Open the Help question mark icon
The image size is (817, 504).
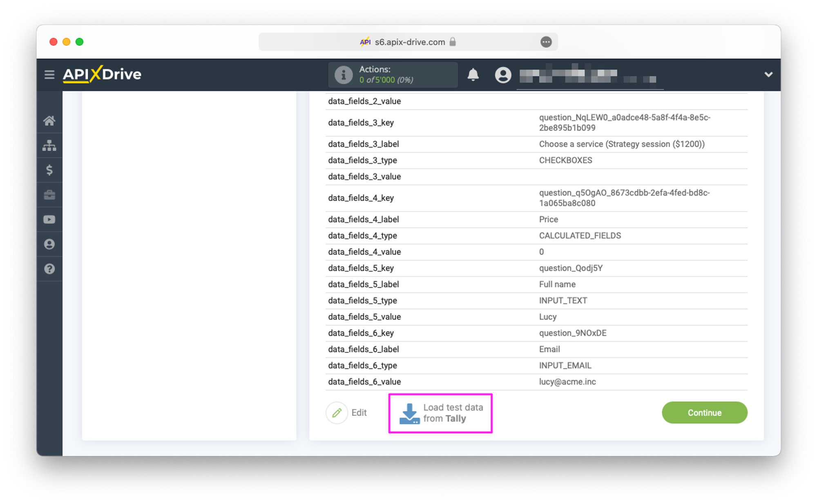pyautogui.click(x=49, y=269)
